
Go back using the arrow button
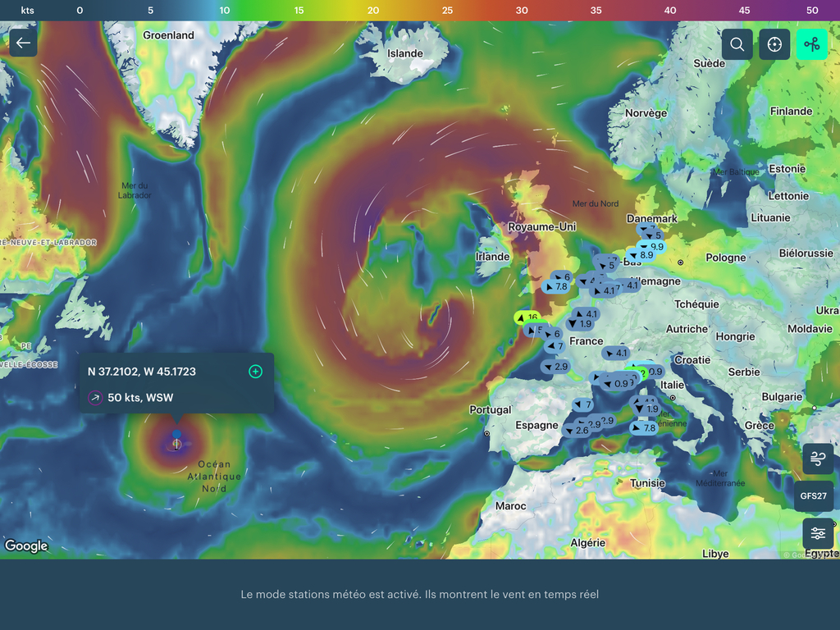coord(23,43)
